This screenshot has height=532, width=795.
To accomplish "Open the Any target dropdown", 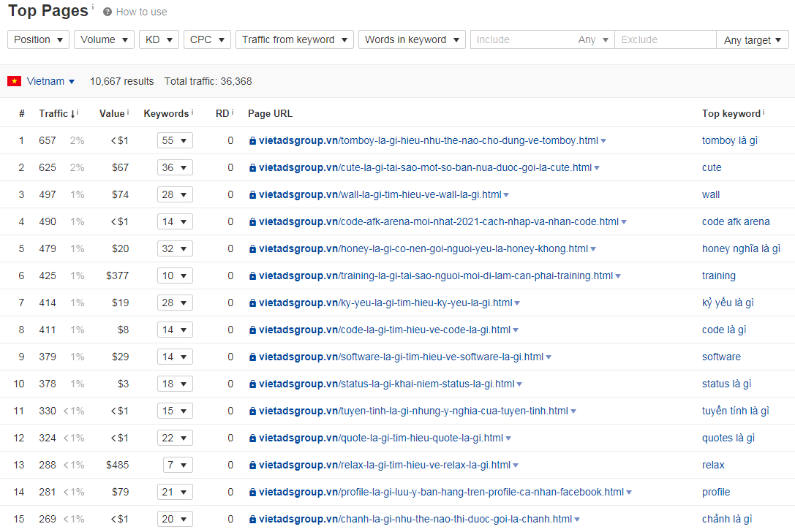I will click(752, 40).
